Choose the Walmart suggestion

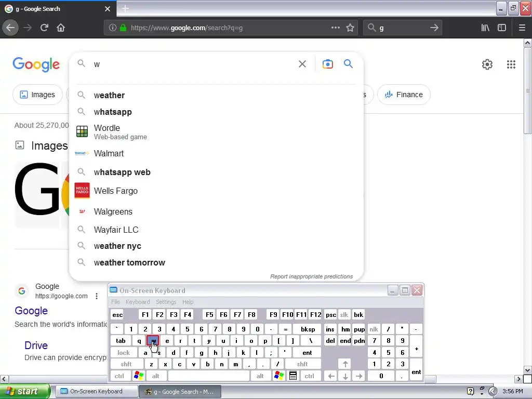point(216,153)
